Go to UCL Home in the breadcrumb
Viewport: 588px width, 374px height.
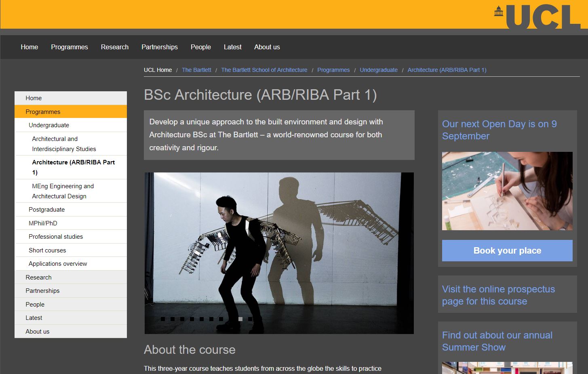click(x=158, y=70)
